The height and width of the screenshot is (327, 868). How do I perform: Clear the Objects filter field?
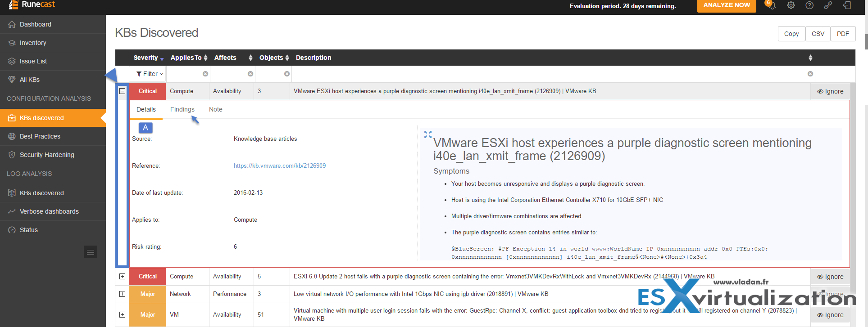click(287, 74)
